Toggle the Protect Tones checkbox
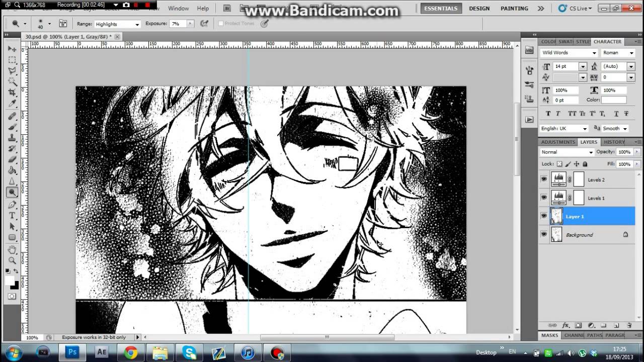The width and height of the screenshot is (644, 362). 220,24
